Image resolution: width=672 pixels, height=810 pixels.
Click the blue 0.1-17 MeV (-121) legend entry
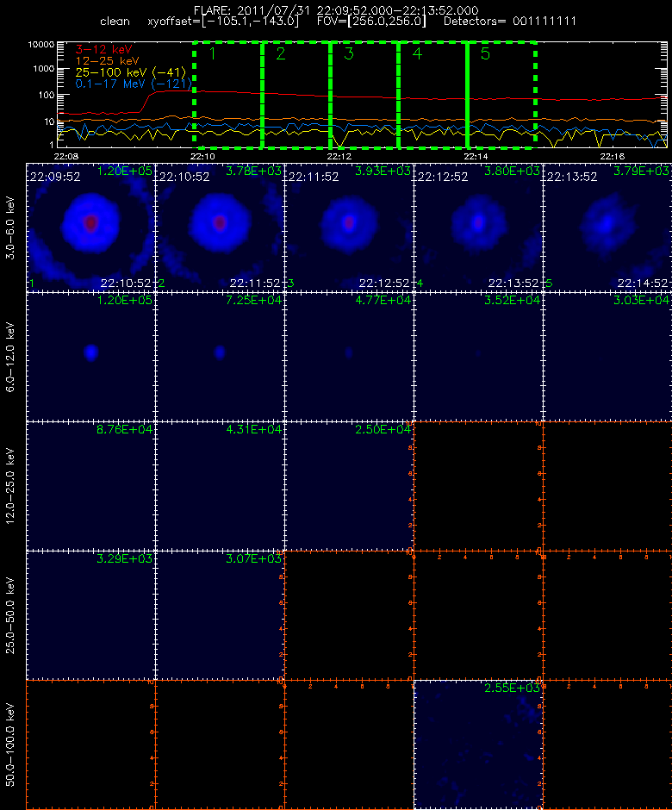[x=134, y=84]
